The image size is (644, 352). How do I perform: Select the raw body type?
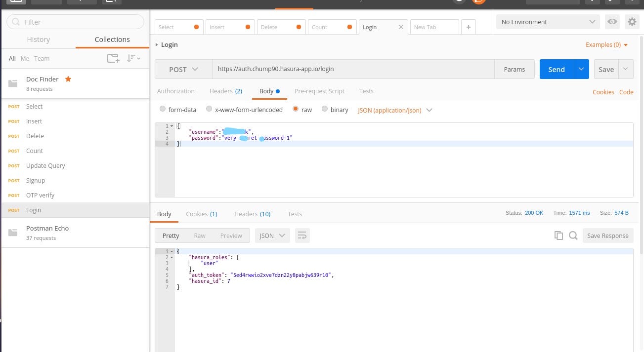(296, 109)
